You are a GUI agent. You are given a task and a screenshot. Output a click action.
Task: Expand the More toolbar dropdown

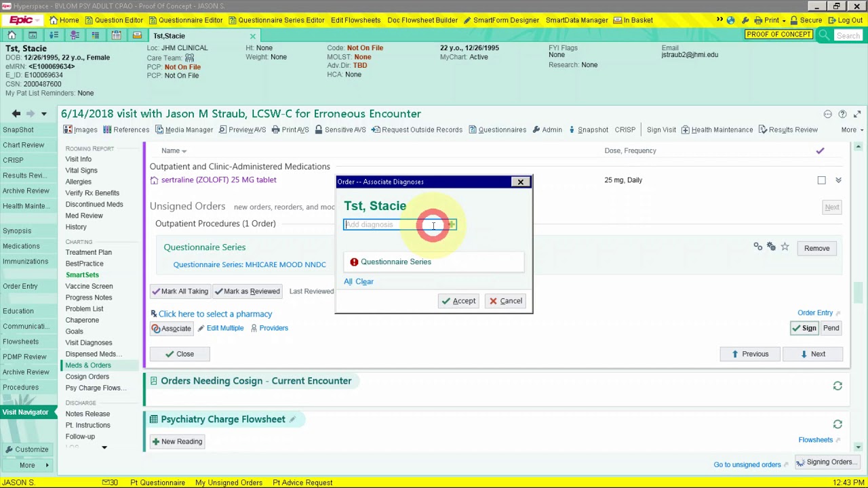click(x=852, y=129)
